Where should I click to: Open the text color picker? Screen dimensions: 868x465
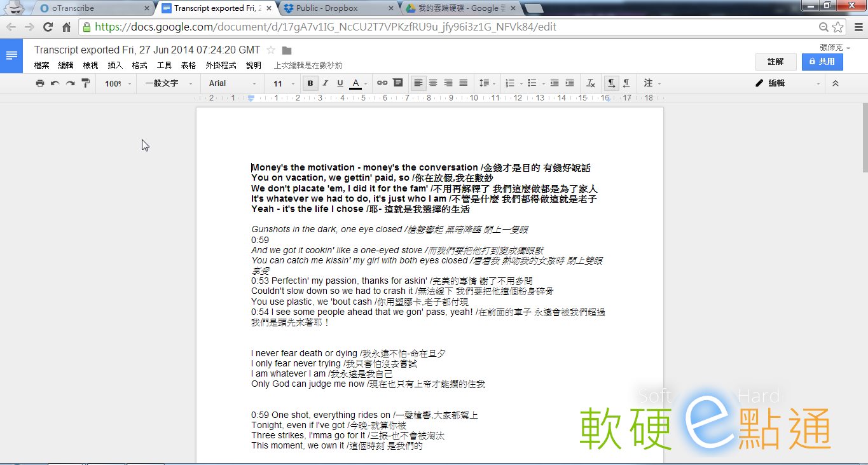355,83
